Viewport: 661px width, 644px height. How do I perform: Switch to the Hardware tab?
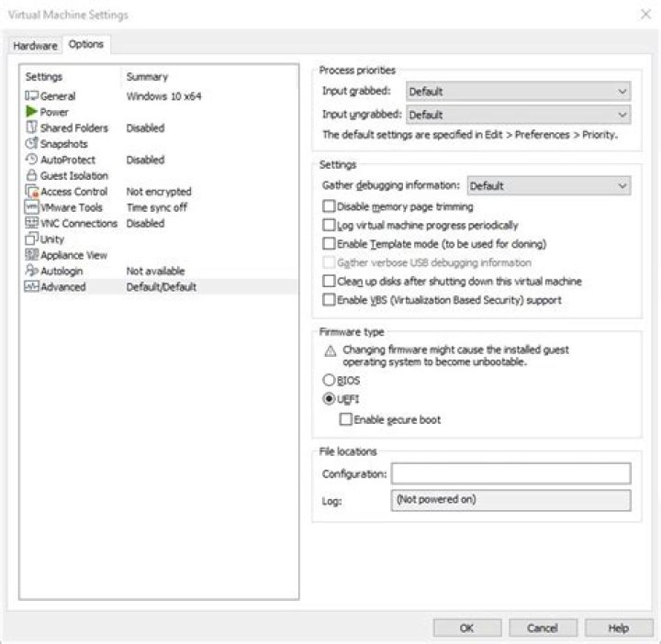click(x=36, y=46)
